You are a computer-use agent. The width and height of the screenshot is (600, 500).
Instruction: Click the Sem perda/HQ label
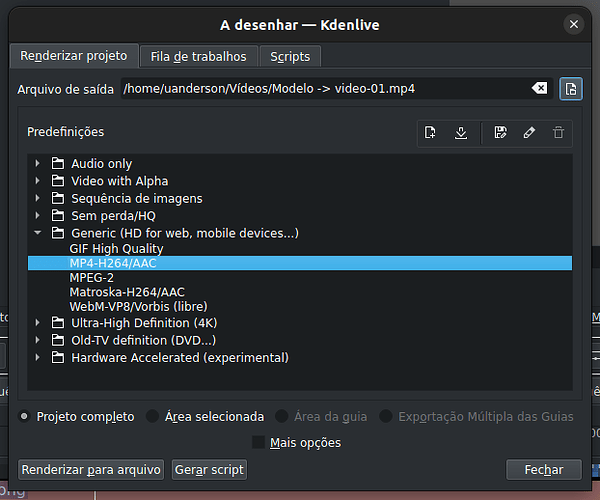point(113,216)
